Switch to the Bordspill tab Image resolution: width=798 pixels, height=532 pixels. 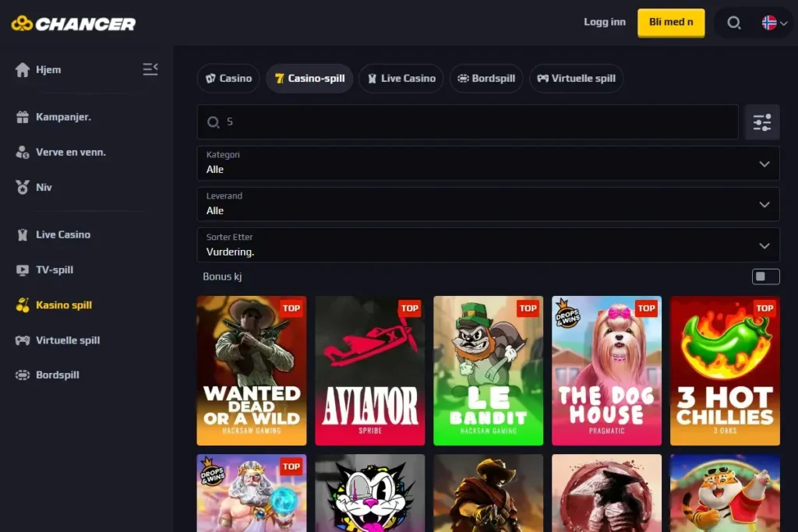tap(486, 79)
